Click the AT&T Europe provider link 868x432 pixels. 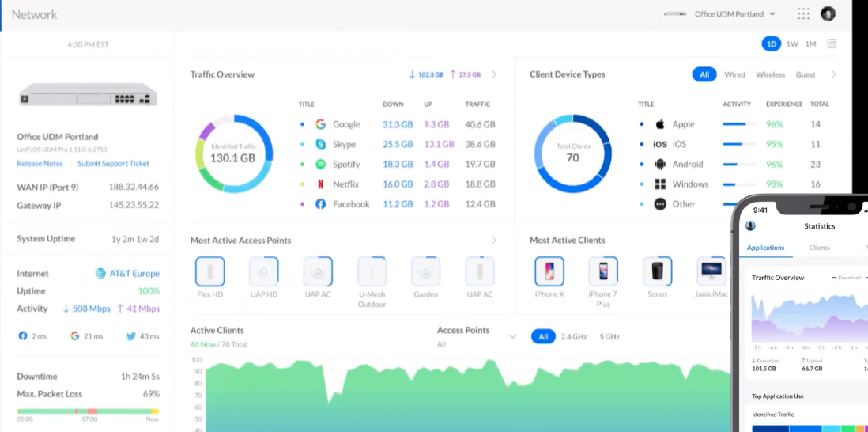click(134, 274)
